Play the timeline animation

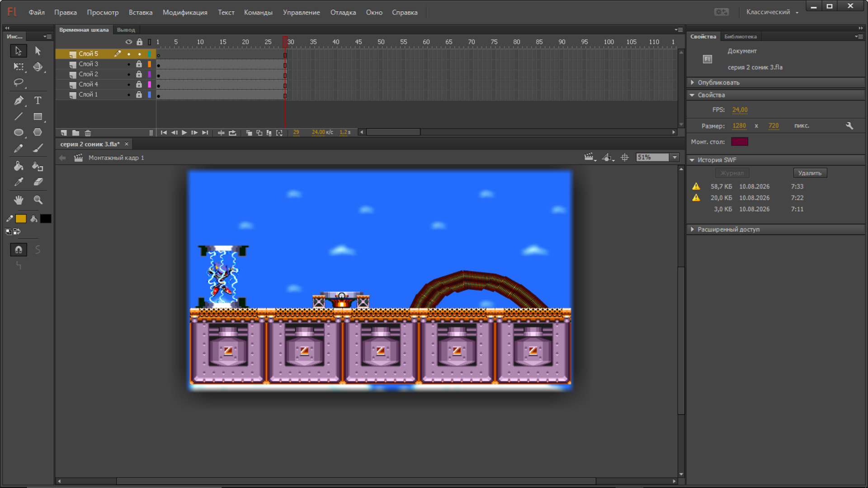tap(184, 133)
